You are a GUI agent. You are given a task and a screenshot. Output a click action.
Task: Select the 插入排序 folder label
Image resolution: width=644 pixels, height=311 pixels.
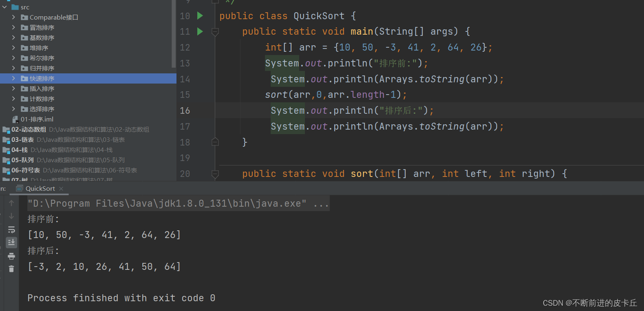click(42, 88)
